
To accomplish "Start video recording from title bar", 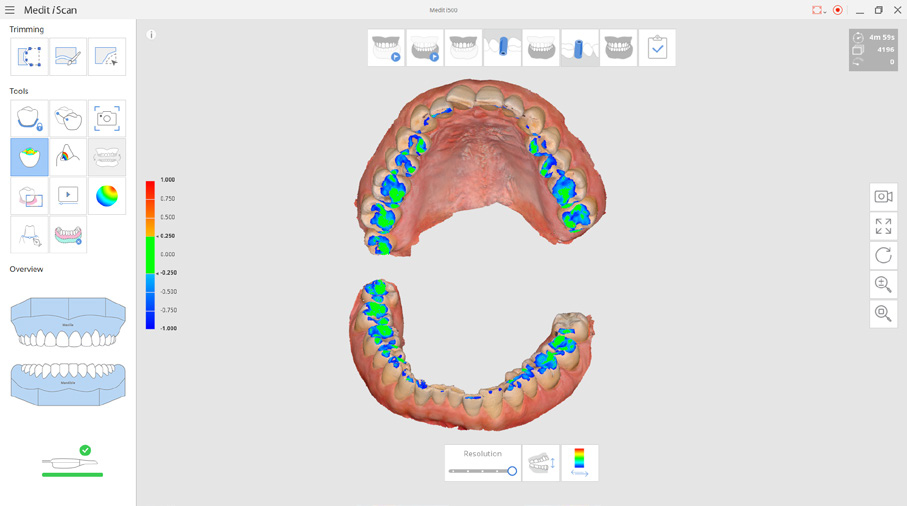I will click(838, 10).
